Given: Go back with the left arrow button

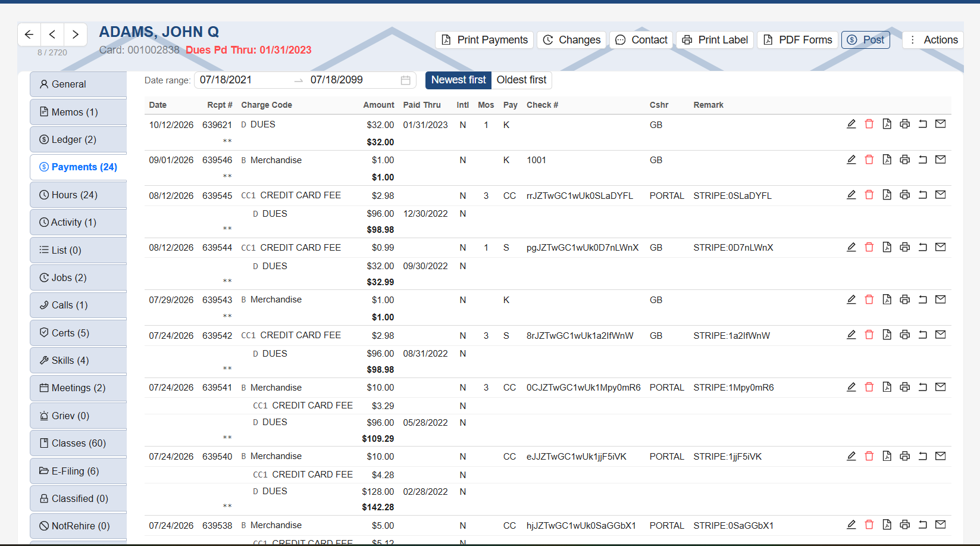Looking at the screenshot, I should pos(29,35).
